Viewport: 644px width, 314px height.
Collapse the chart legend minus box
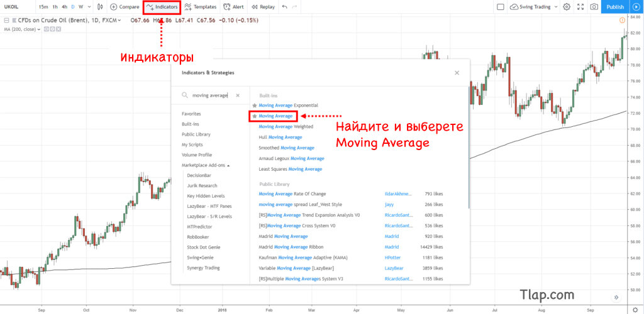tap(6, 19)
